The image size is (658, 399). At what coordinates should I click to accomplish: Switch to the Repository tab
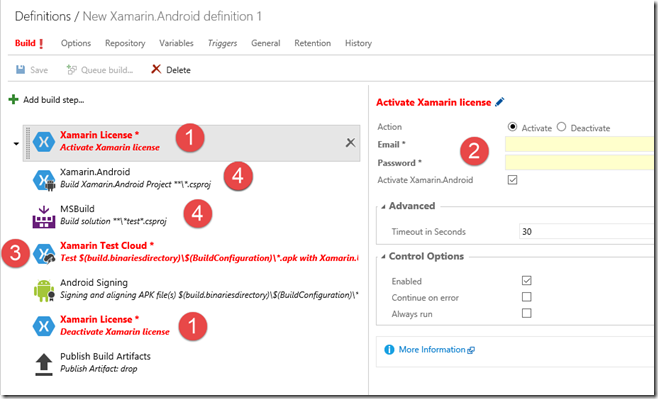coord(125,43)
